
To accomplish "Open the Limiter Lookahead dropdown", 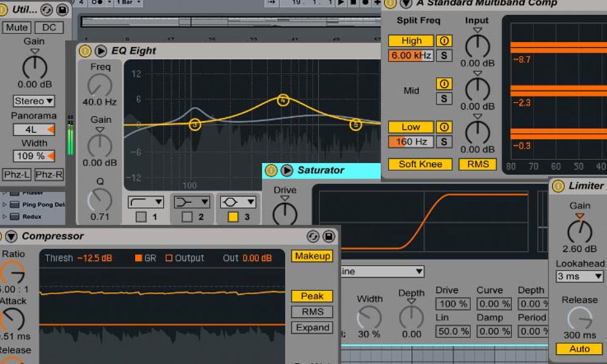I will [578, 276].
